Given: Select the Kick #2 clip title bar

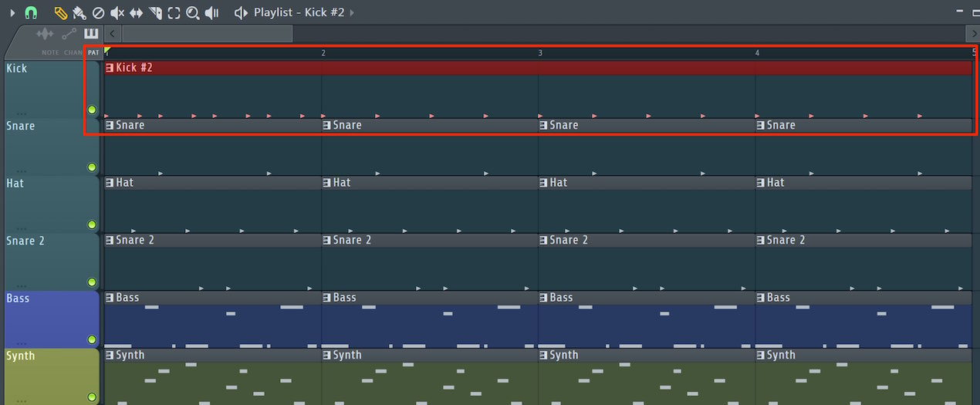Looking at the screenshot, I should click(x=538, y=68).
